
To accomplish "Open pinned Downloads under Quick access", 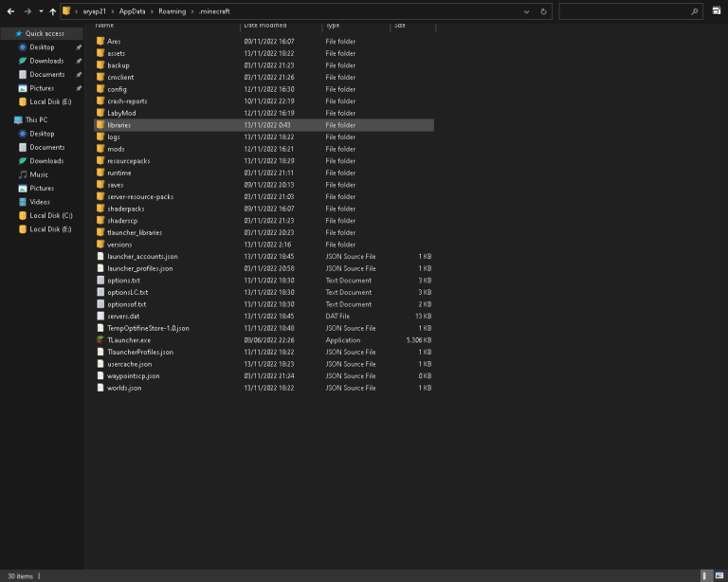I will [46, 61].
